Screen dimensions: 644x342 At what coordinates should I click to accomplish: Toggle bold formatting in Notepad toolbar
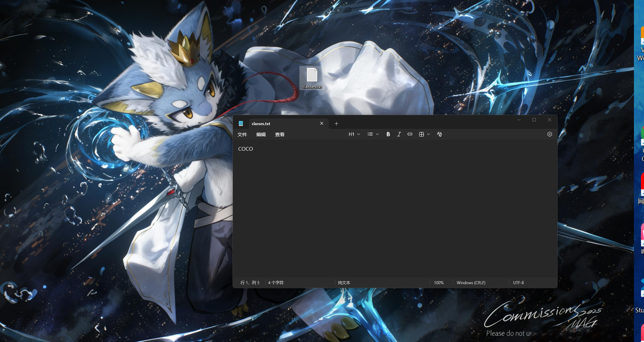(x=388, y=134)
